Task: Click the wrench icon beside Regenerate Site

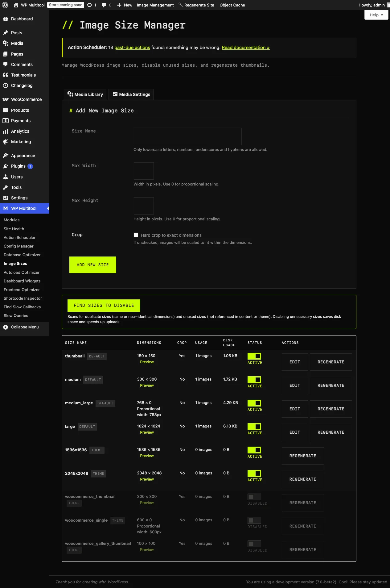Action: coord(181,5)
